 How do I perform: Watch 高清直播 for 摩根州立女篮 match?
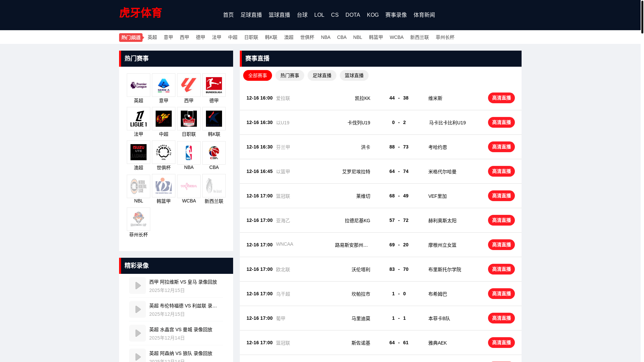pyautogui.click(x=501, y=245)
